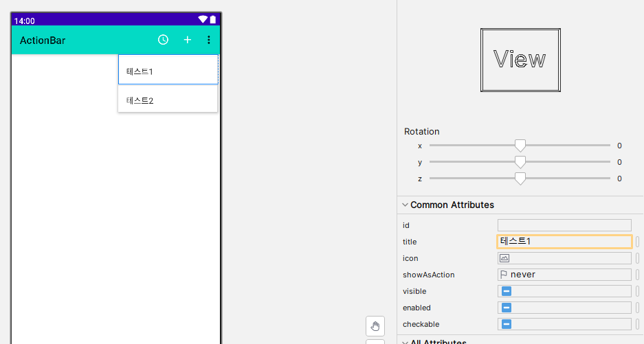Expand the All Attributes section
The image size is (644, 344).
405,342
